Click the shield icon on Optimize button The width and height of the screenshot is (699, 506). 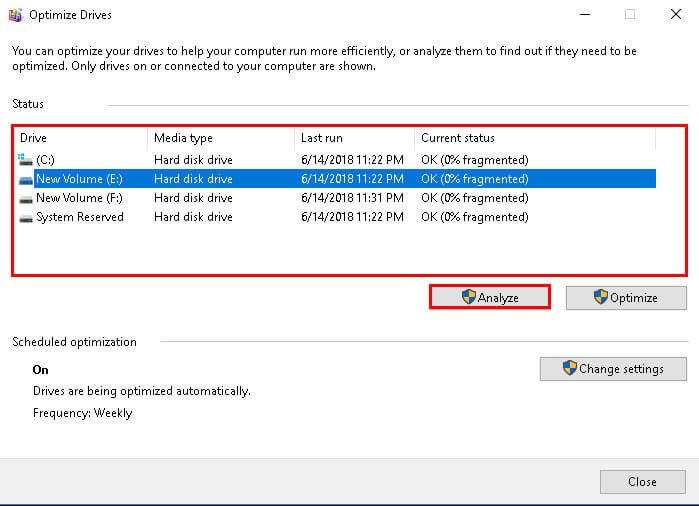[600, 297]
